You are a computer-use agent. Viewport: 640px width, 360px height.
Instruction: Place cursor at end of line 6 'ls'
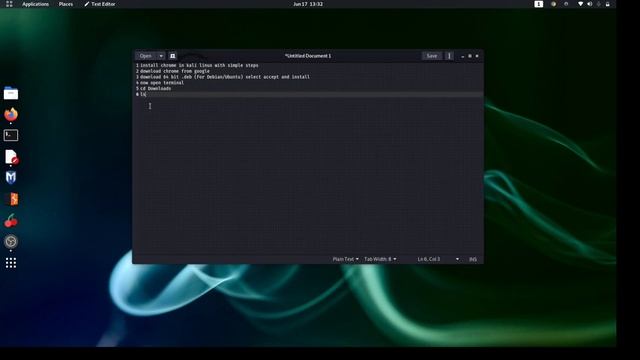click(146, 94)
